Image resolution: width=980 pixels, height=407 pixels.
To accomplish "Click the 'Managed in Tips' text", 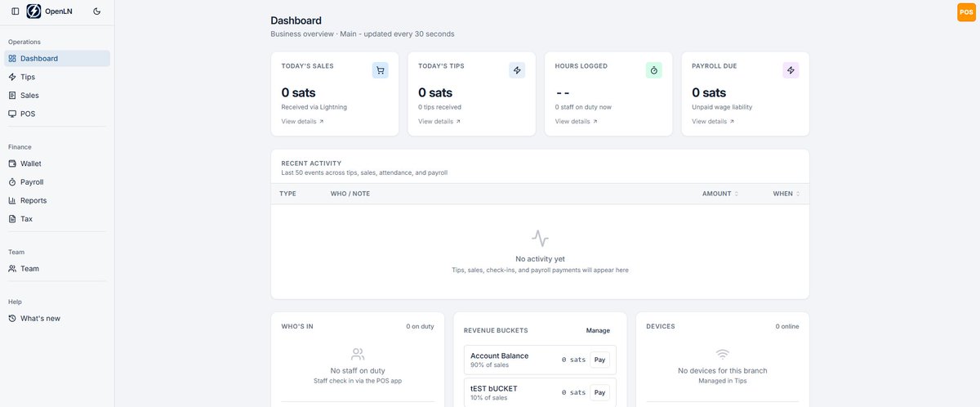I will tap(723, 381).
